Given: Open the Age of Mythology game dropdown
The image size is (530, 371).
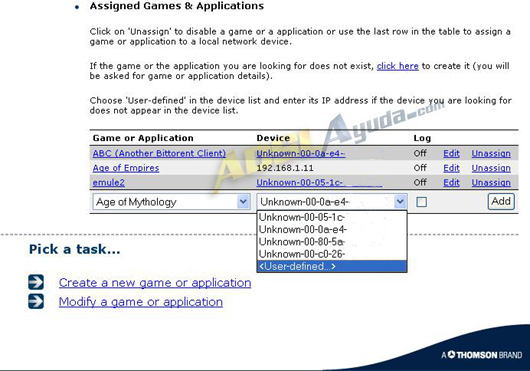Looking at the screenshot, I should click(x=171, y=202).
